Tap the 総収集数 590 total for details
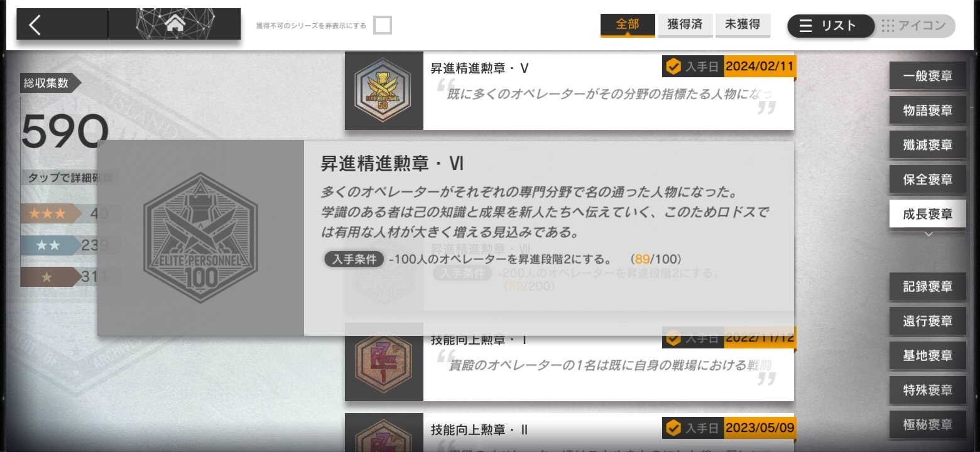 point(65,132)
